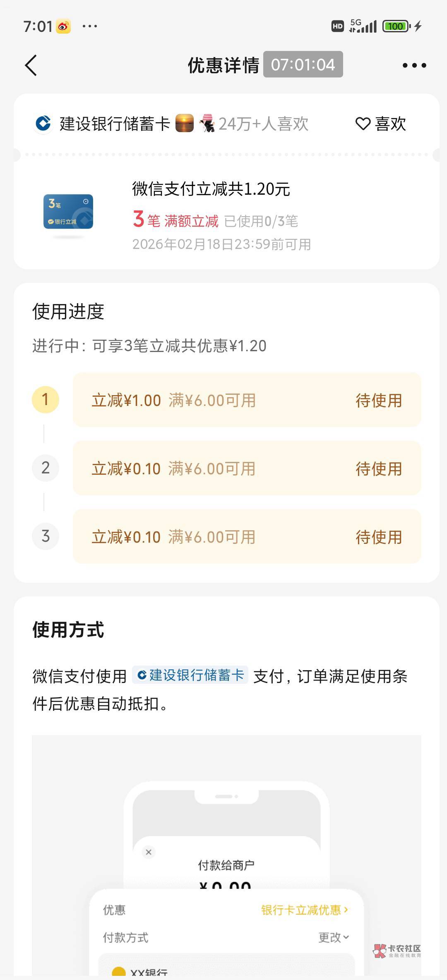Select step 2 circle in progress
The image size is (447, 980).
pyautogui.click(x=46, y=468)
